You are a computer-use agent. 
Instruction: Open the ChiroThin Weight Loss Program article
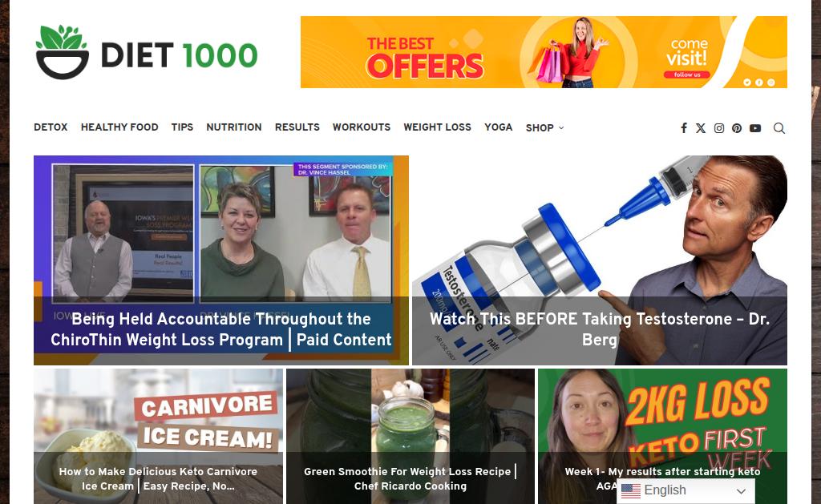coord(221,329)
